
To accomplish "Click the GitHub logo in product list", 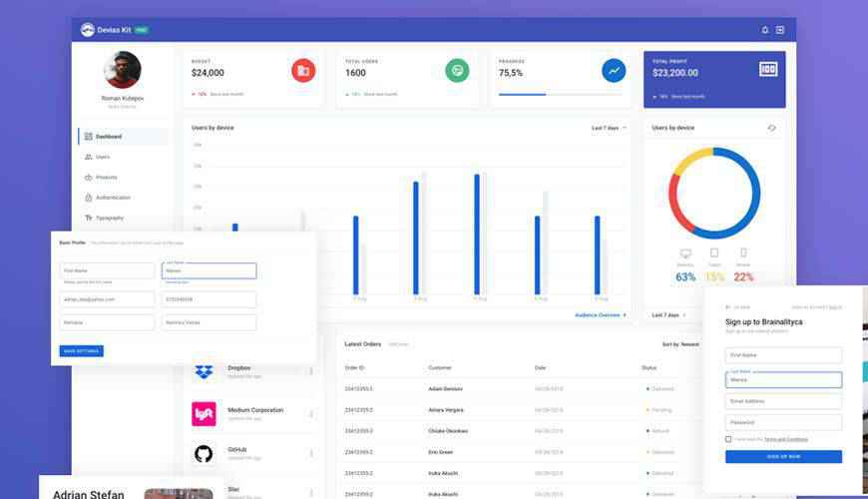I will point(205,454).
